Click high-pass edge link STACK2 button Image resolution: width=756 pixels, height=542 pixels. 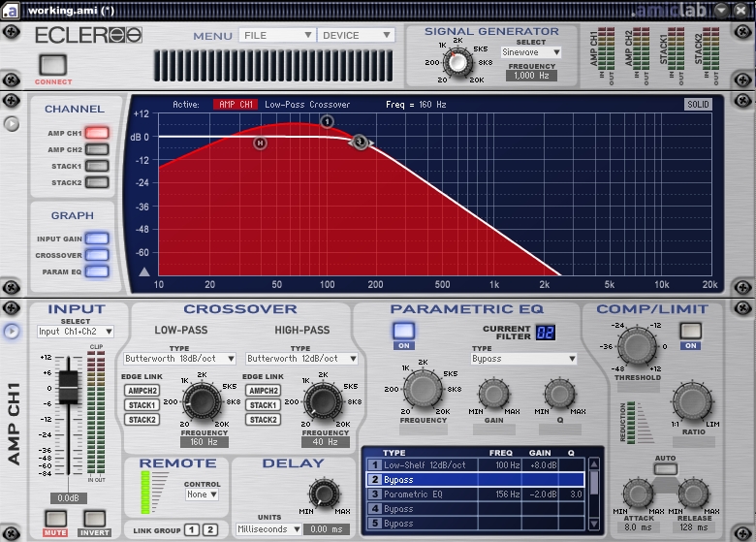pyautogui.click(x=264, y=420)
